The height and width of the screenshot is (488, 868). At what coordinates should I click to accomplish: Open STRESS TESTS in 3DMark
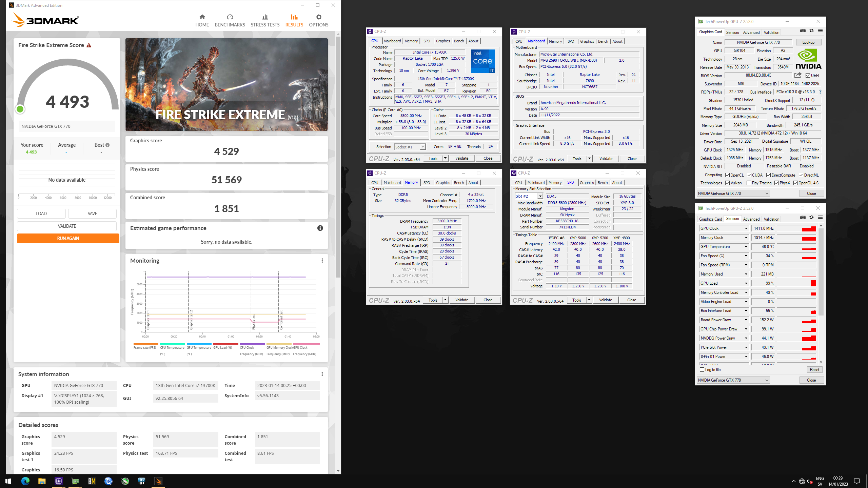click(x=265, y=20)
